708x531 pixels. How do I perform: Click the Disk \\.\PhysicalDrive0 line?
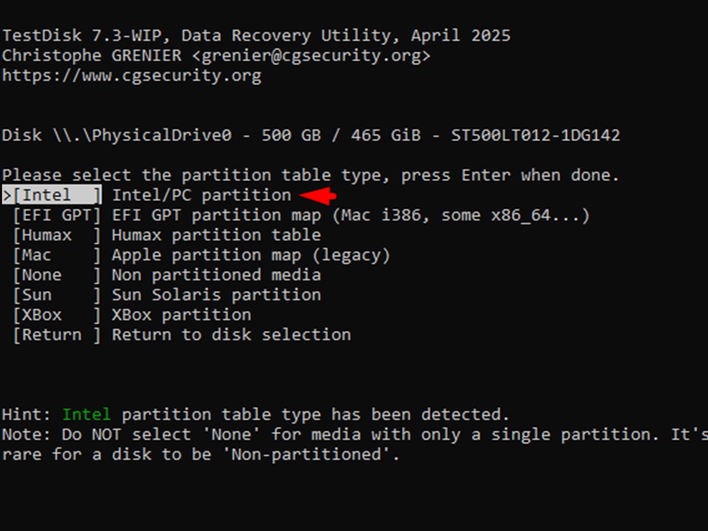(311, 135)
